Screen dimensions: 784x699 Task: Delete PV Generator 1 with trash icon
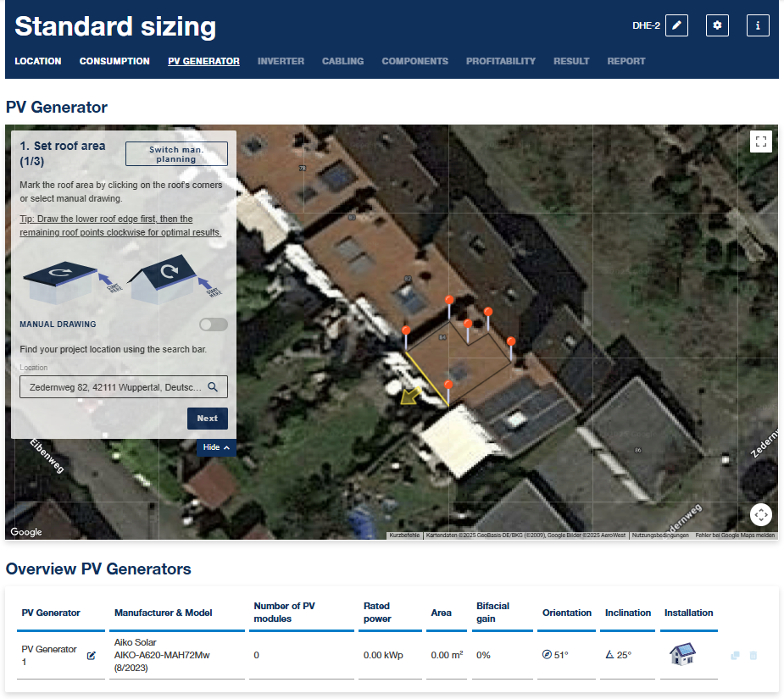pos(753,656)
